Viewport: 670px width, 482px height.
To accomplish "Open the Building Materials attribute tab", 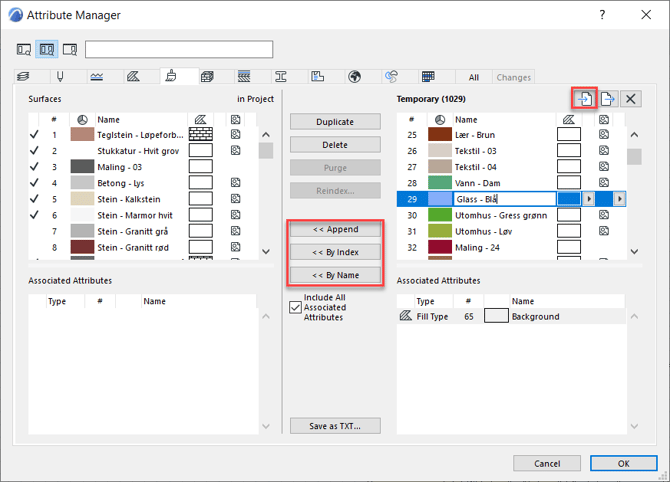I will coord(208,77).
